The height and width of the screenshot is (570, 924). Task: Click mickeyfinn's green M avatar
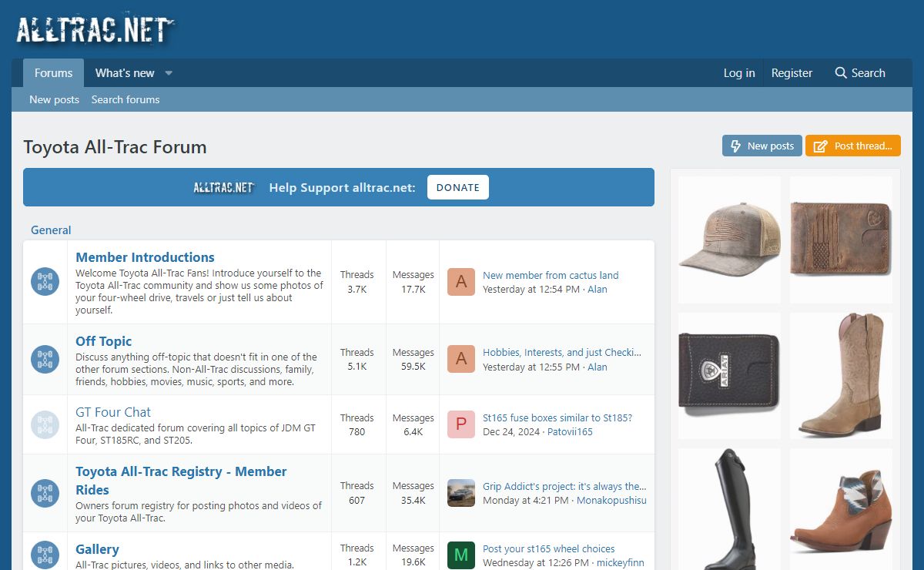[461, 555]
